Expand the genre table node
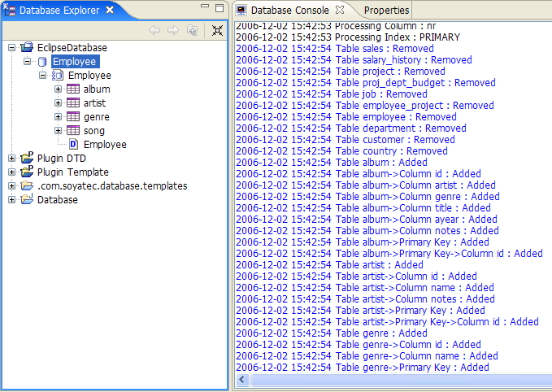552x392 pixels. pos(59,117)
